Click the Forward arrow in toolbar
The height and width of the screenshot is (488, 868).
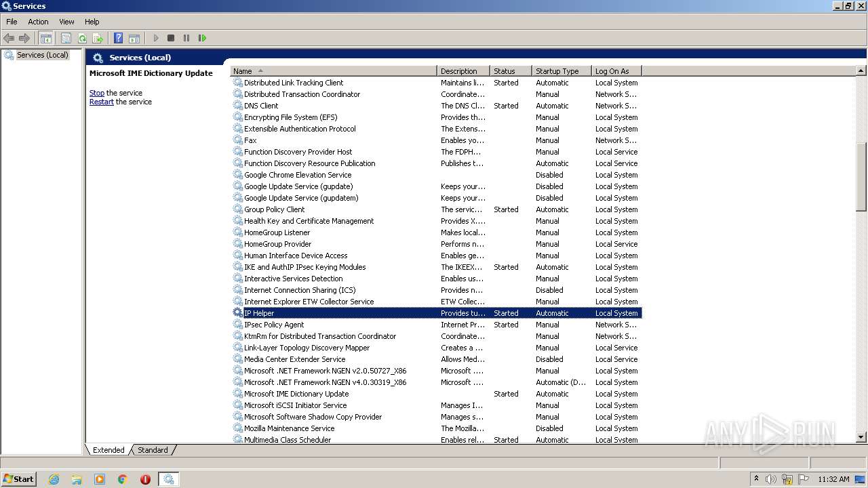24,39
